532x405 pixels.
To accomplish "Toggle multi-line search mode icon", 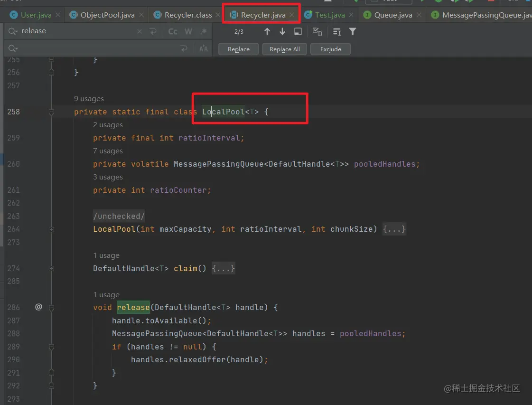I will click(x=337, y=31).
